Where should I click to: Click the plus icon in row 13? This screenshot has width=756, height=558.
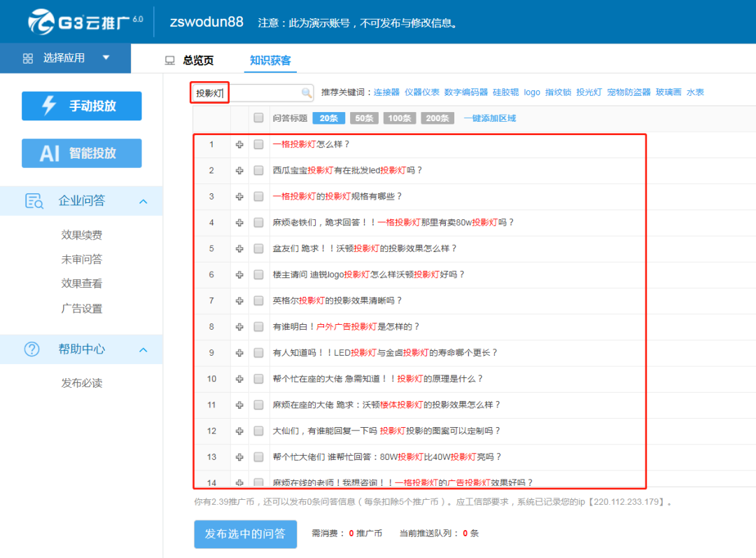239,456
